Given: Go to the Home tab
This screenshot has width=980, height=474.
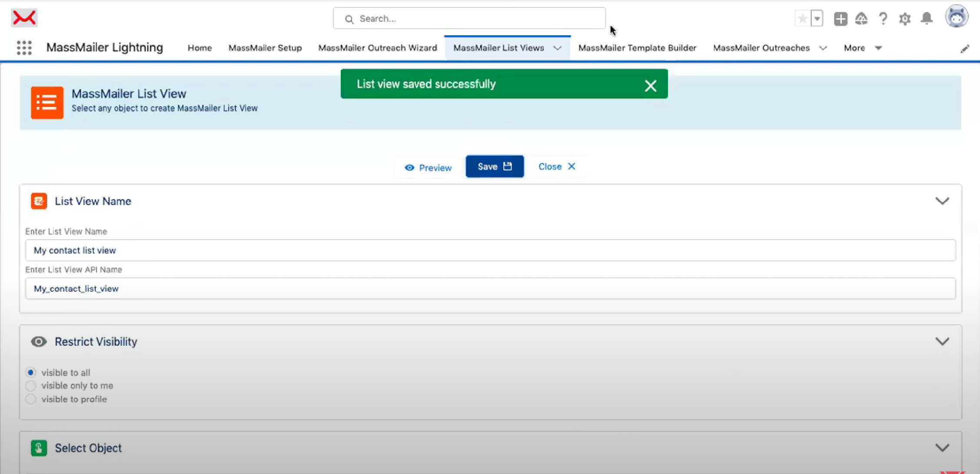Looking at the screenshot, I should click(x=200, y=48).
